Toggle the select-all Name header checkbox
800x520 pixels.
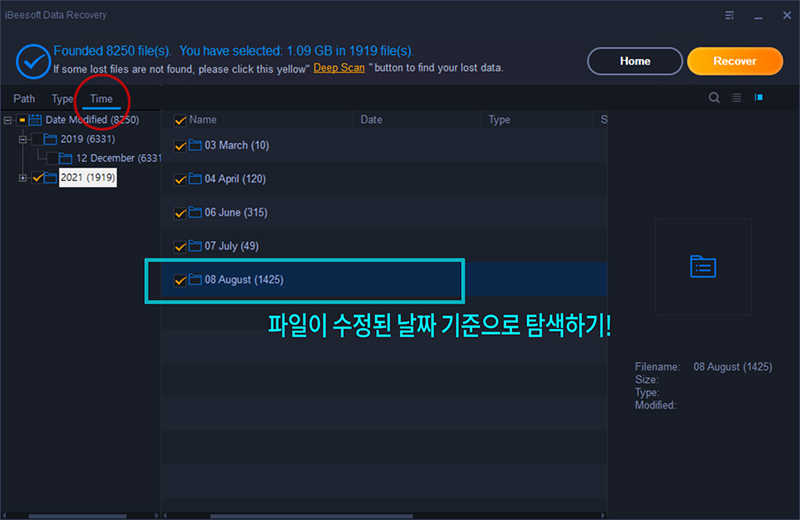click(x=180, y=120)
